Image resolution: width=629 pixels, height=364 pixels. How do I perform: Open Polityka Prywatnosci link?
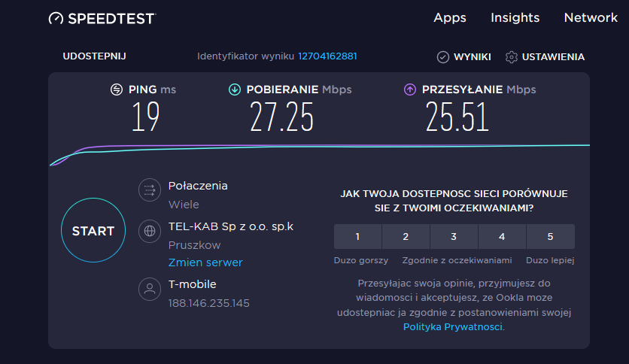(453, 326)
